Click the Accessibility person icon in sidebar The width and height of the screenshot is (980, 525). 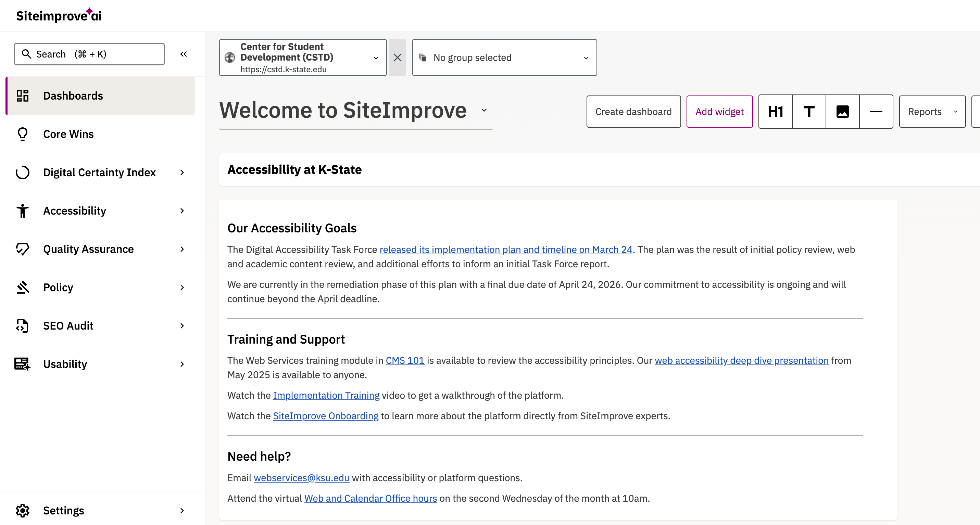coord(23,210)
